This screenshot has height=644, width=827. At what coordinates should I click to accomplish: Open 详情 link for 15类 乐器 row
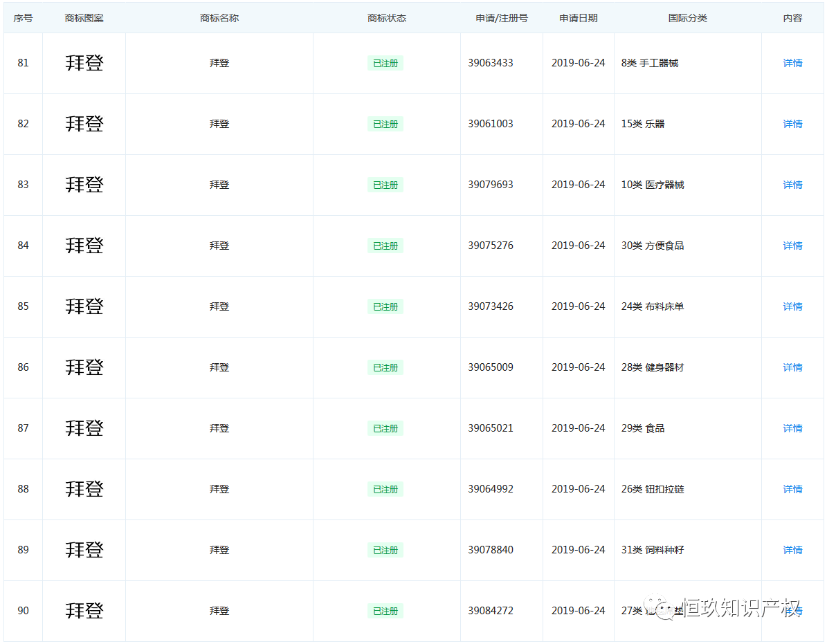792,124
